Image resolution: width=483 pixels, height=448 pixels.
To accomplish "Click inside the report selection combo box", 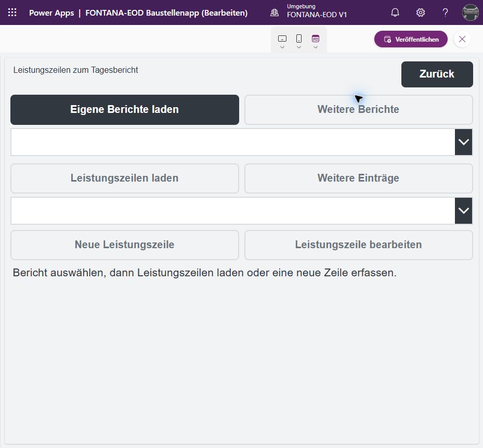I will 232,142.
